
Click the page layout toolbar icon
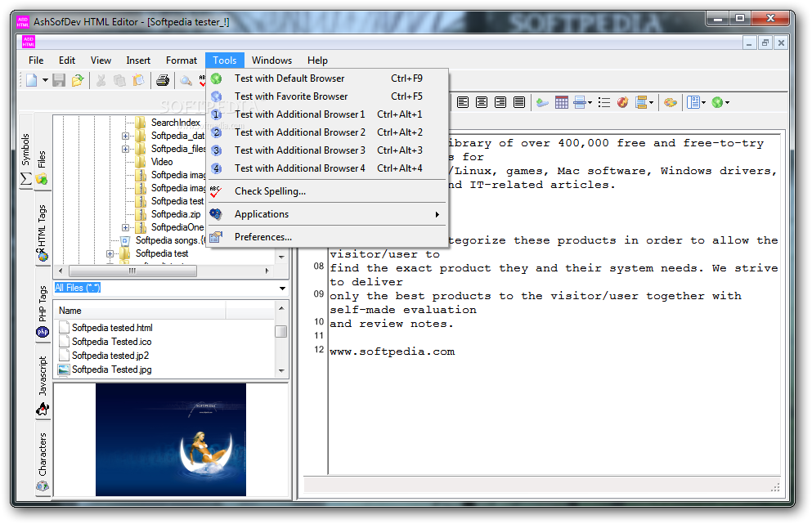(693, 102)
